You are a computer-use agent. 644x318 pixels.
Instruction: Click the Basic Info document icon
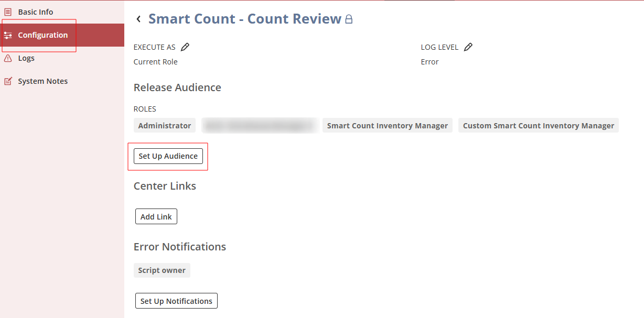[8, 12]
